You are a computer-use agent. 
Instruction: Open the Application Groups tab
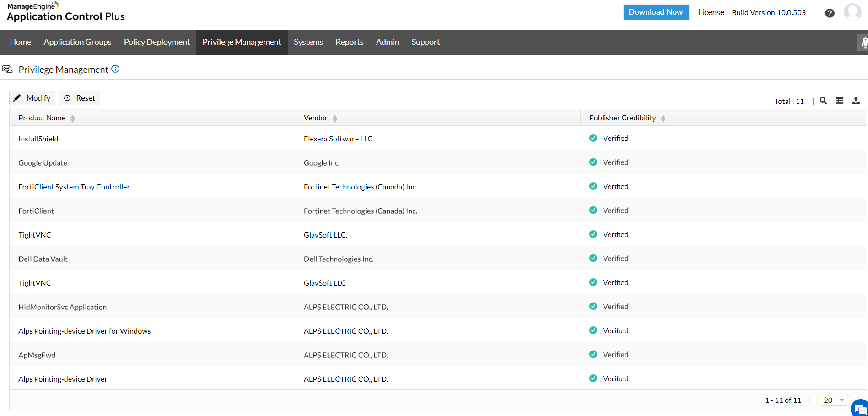tap(78, 42)
